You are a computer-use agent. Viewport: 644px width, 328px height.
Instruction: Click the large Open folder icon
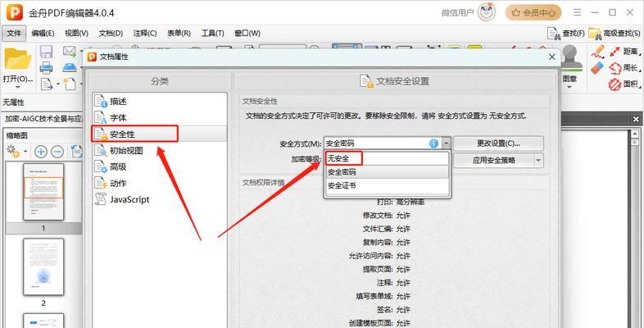click(18, 58)
